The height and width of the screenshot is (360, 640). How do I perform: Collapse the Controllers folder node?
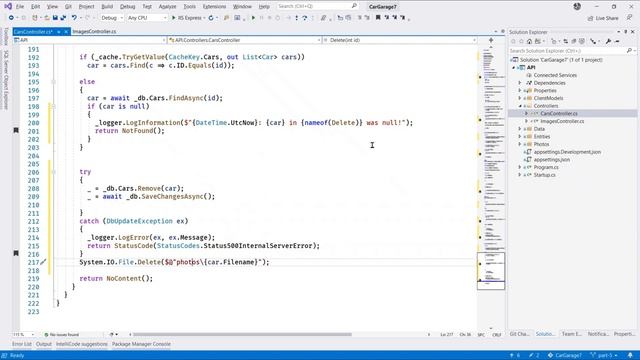coord(520,106)
